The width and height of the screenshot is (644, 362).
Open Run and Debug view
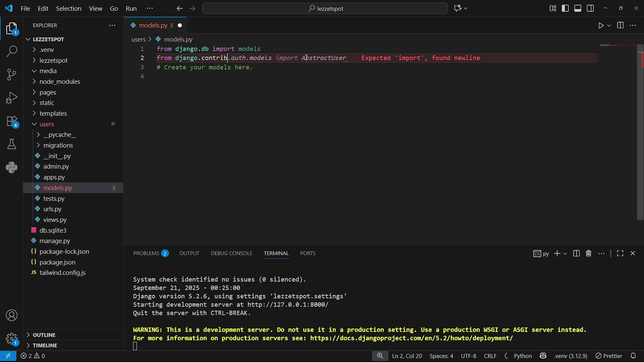(12, 98)
